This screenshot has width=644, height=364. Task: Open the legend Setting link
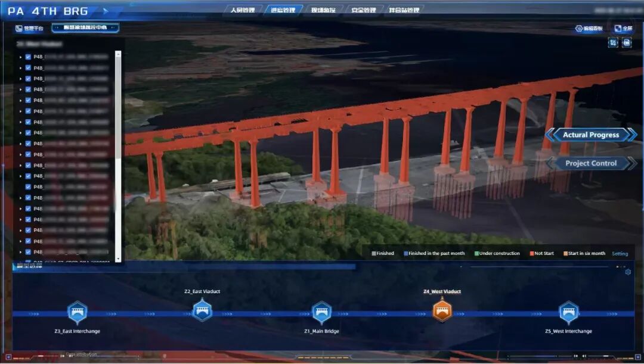point(620,254)
